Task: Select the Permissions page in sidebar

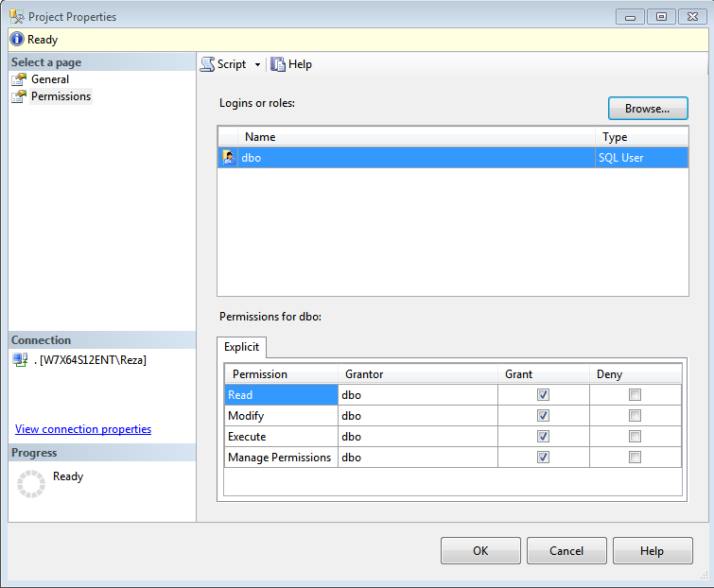Action: point(61,96)
